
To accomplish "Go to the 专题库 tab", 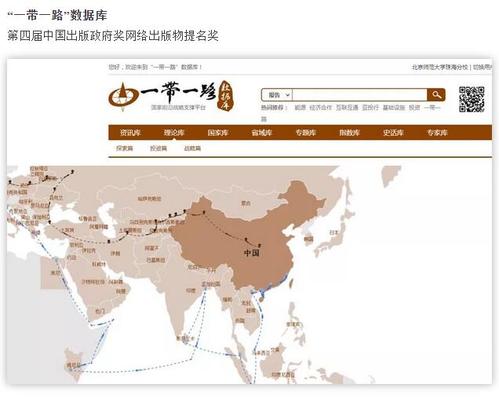I will pyautogui.click(x=306, y=133).
